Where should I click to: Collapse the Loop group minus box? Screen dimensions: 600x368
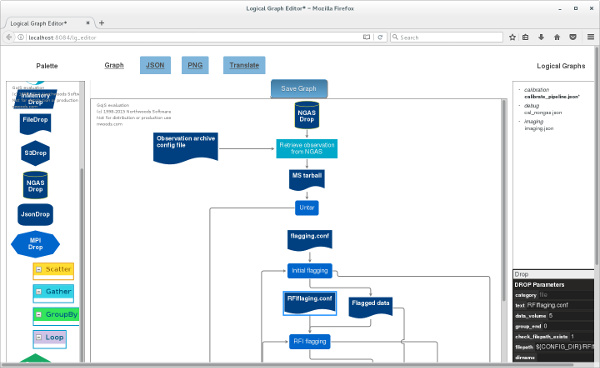tap(39, 337)
